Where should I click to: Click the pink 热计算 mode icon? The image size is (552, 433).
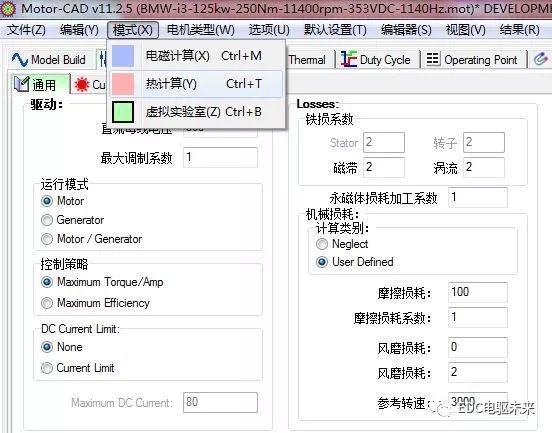[x=123, y=84]
